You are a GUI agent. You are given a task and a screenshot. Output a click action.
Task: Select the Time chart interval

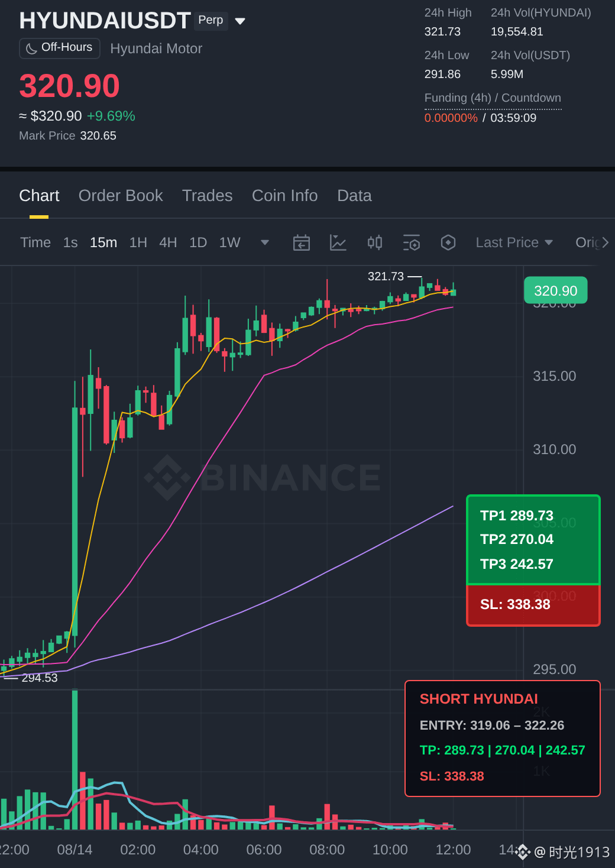pos(35,242)
